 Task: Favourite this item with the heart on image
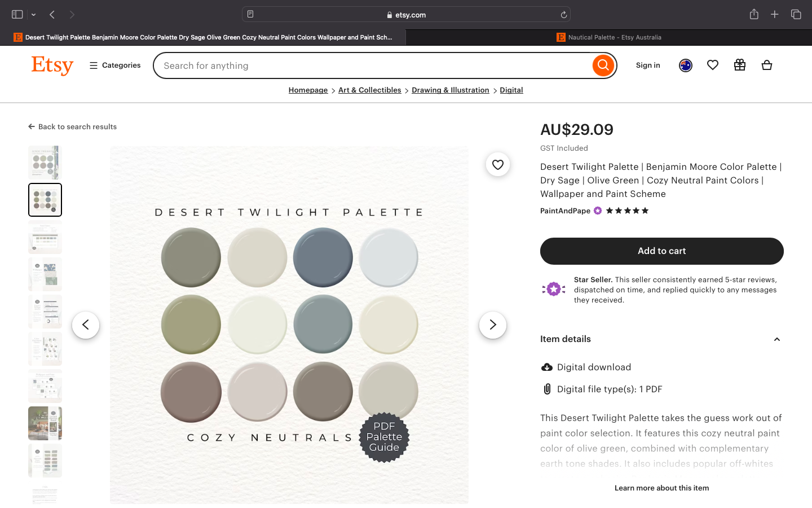497,164
